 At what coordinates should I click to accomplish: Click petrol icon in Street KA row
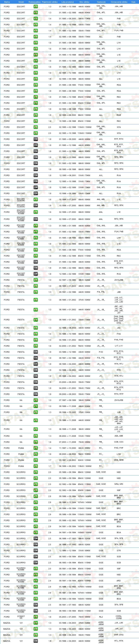click(36, 617)
